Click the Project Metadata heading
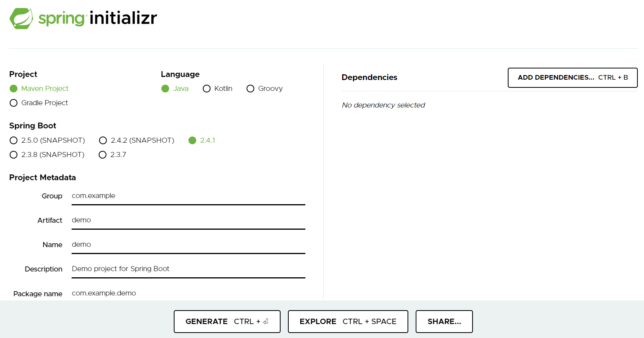Image resolution: width=644 pixels, height=338 pixels. pos(43,178)
